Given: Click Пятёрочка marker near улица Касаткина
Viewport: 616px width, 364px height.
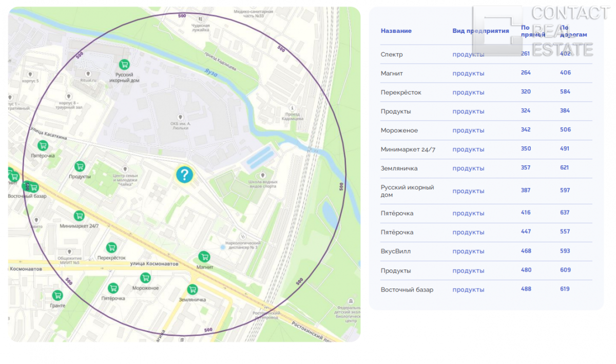Looking at the screenshot, I should click(43, 146).
